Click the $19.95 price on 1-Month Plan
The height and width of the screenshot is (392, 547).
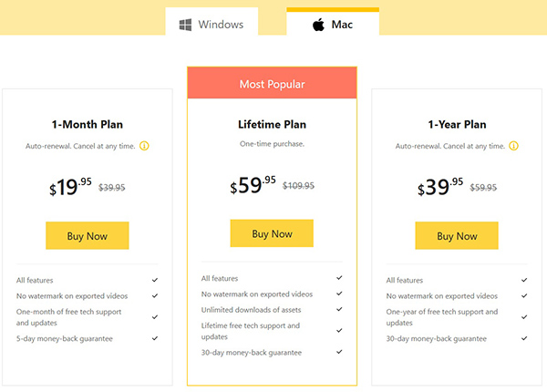[x=70, y=187]
